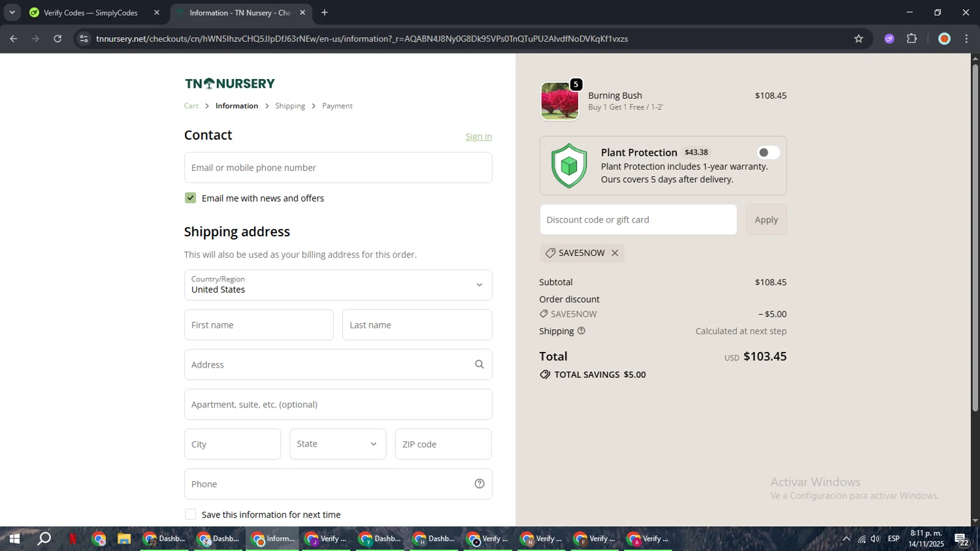Click the Sign in link
Viewport: 980px width, 551px height.
click(478, 136)
